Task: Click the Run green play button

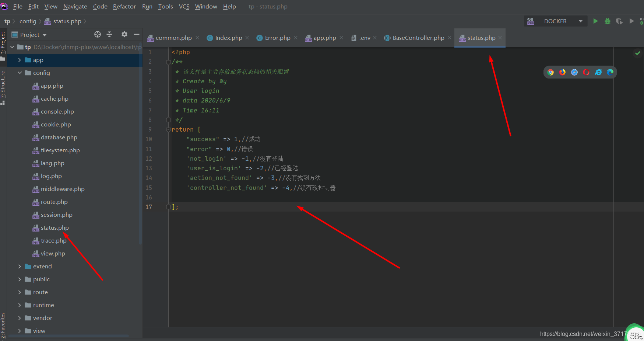Action: coord(595,21)
